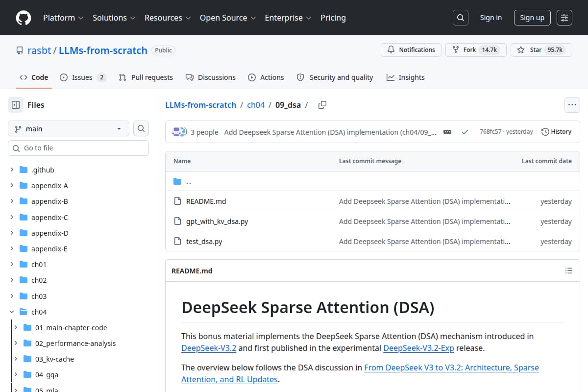Open gpt_with_kv_dsa.py file name link
This screenshot has height=392, width=588.
point(217,221)
